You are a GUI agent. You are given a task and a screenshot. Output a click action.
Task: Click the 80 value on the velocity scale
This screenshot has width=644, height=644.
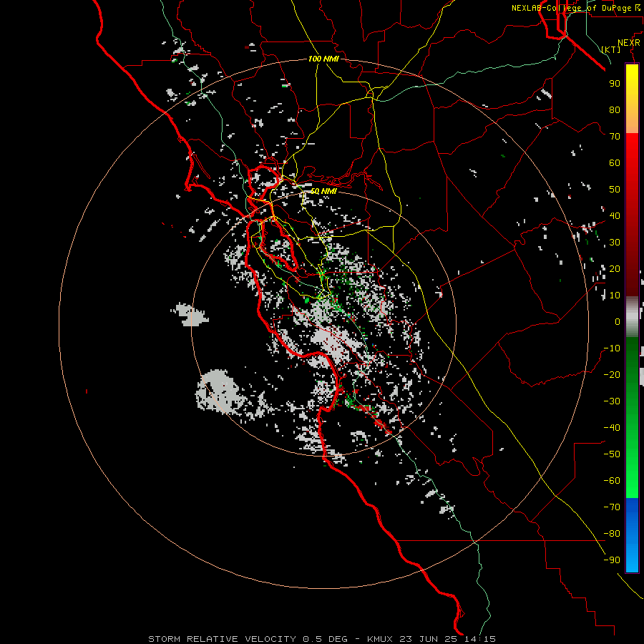(x=615, y=109)
